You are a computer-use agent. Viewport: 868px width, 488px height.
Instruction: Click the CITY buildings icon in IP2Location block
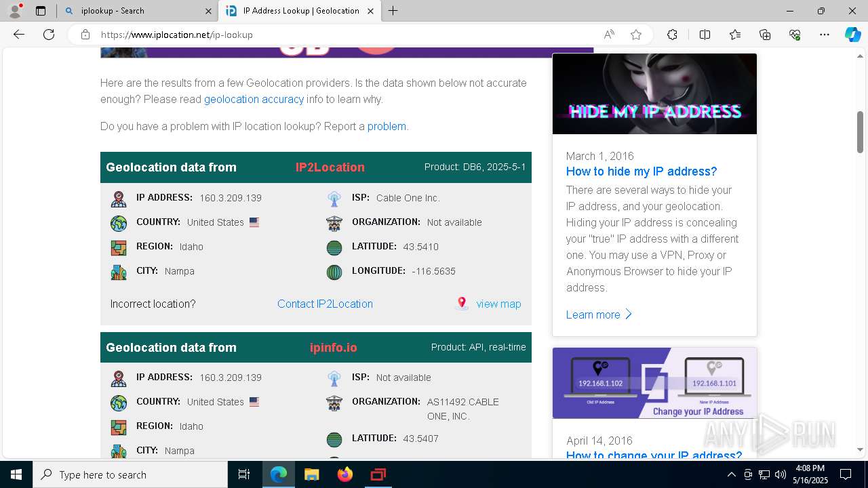pyautogui.click(x=119, y=272)
